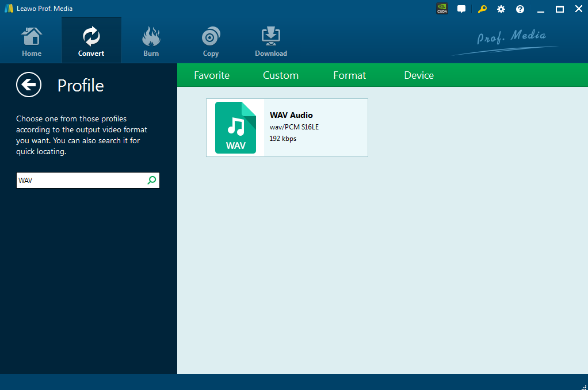Open the Format tab
Viewport: 588px width, 390px height.
tap(349, 75)
